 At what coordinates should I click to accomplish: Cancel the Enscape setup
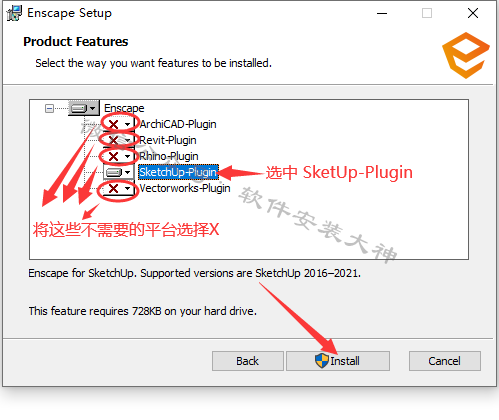click(445, 361)
